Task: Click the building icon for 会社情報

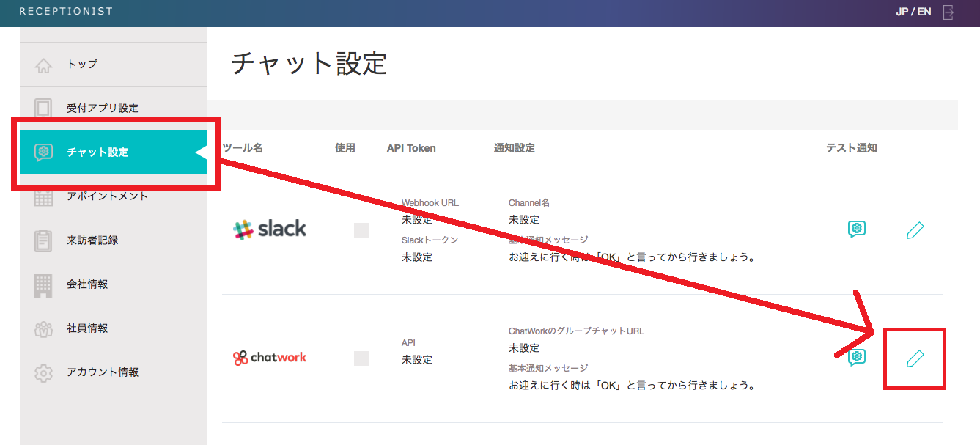Action: pyautogui.click(x=44, y=284)
